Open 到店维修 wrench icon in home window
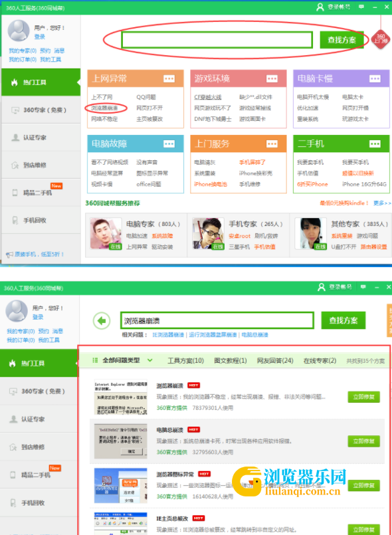 (15, 165)
